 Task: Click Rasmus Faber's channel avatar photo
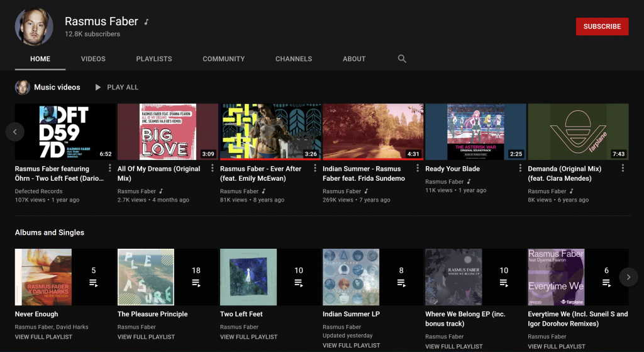point(34,26)
